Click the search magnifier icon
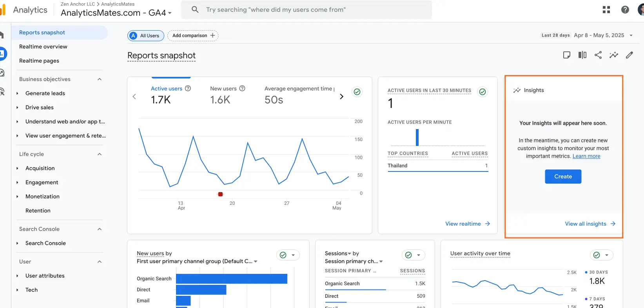 [x=195, y=9]
